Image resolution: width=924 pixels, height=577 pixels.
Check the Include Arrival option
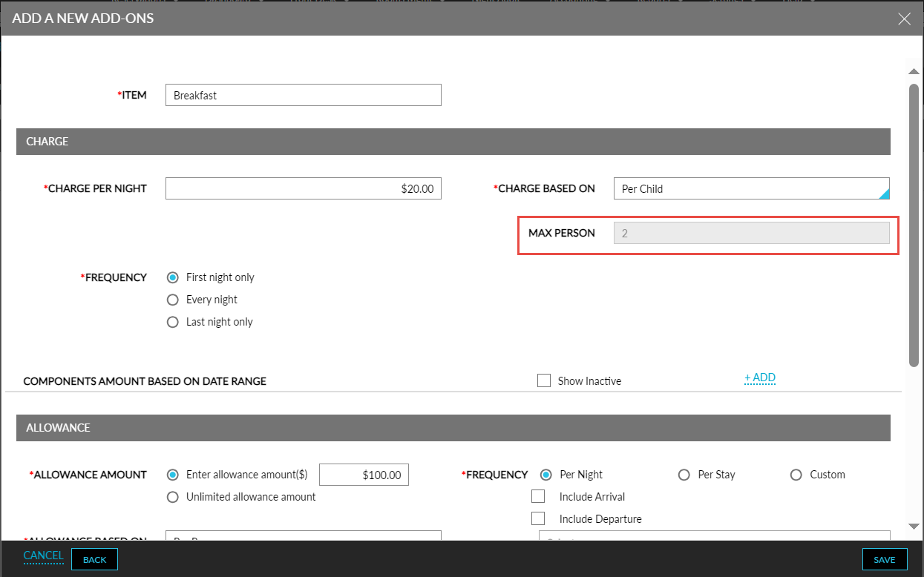pos(538,496)
